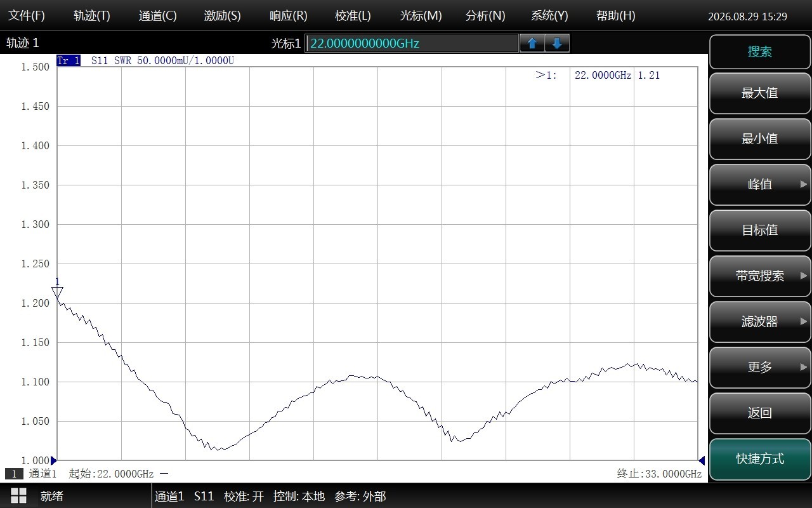
Task: Click the 搜索 panel header button
Action: pos(760,52)
